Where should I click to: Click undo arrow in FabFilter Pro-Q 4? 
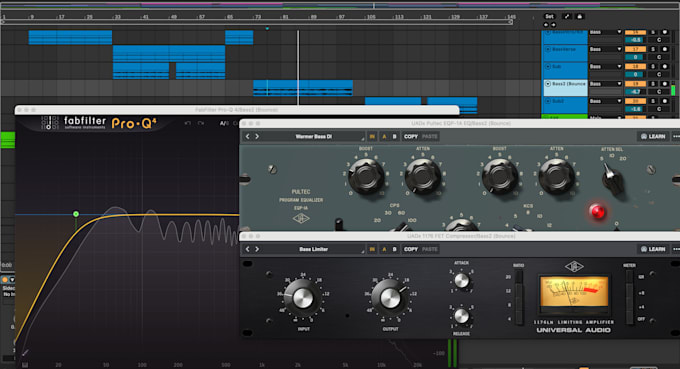click(x=187, y=124)
